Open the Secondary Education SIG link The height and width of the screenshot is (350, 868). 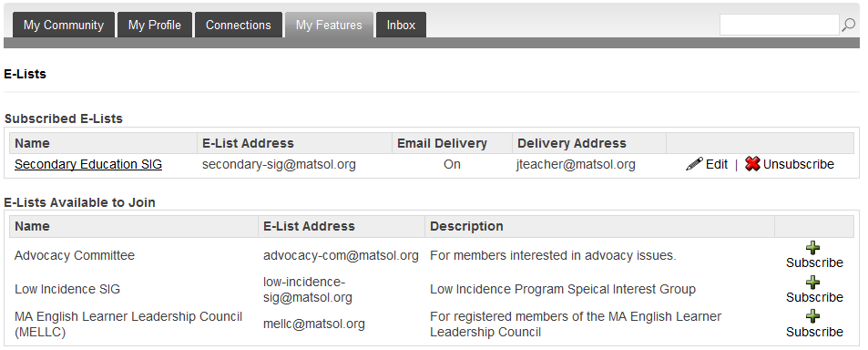[88, 164]
